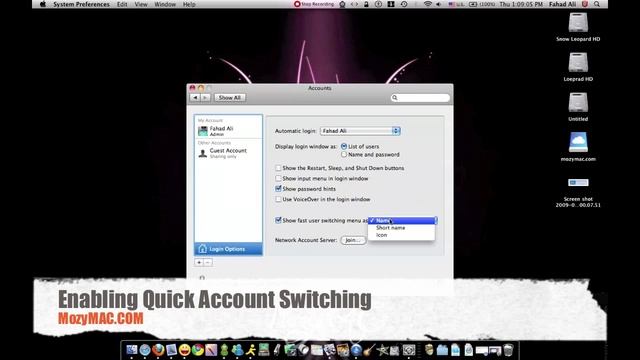The width and height of the screenshot is (640, 360).
Task: Choose Short name in the popup list
Action: click(402, 228)
